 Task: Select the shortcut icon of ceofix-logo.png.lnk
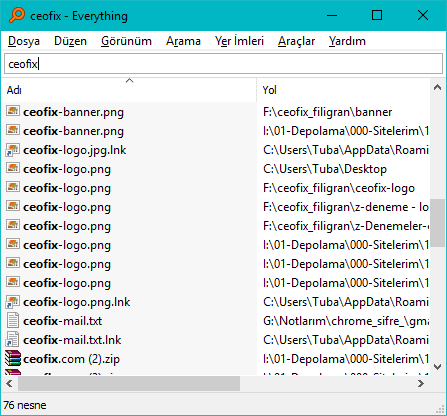click(13, 302)
